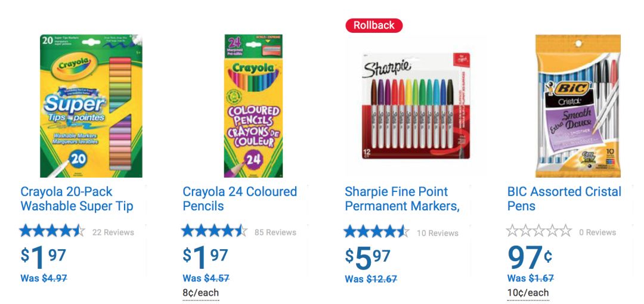Open the BIC Assorted Cristal Pens link

click(564, 199)
